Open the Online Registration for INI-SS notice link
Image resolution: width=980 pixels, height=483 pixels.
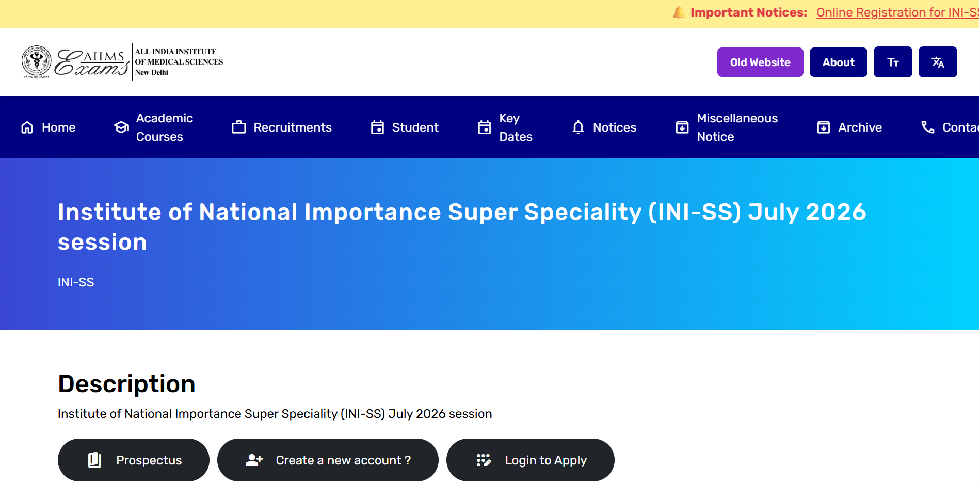pos(897,12)
